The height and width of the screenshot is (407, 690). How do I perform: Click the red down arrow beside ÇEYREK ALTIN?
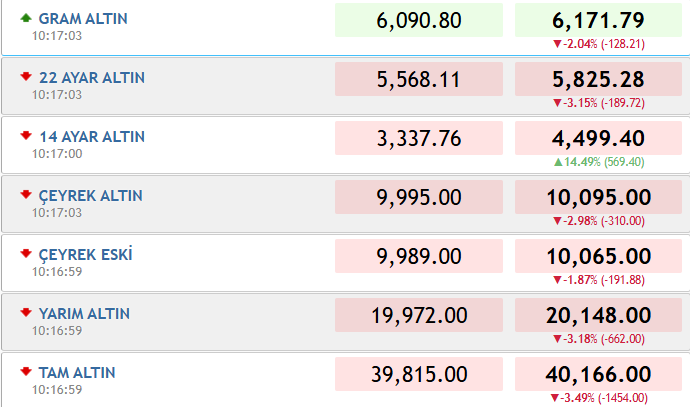point(26,194)
